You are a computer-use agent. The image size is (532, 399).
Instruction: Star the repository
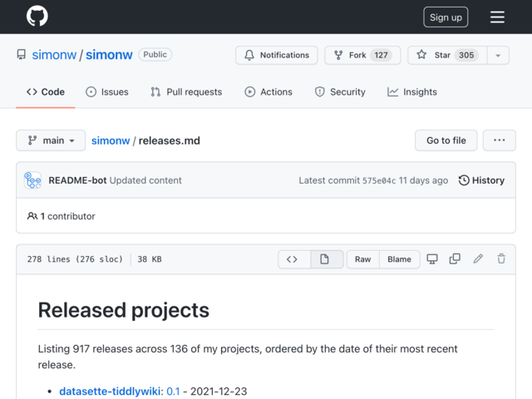point(447,55)
